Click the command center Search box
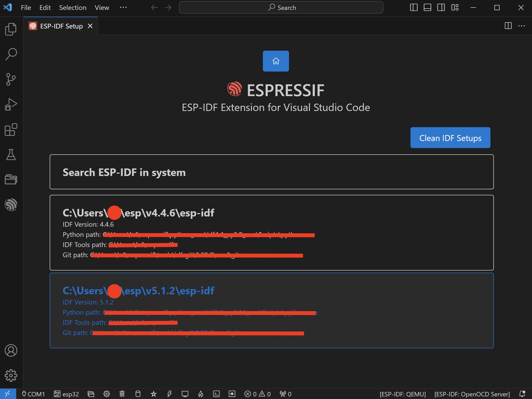The height and width of the screenshot is (399, 532). tap(281, 8)
